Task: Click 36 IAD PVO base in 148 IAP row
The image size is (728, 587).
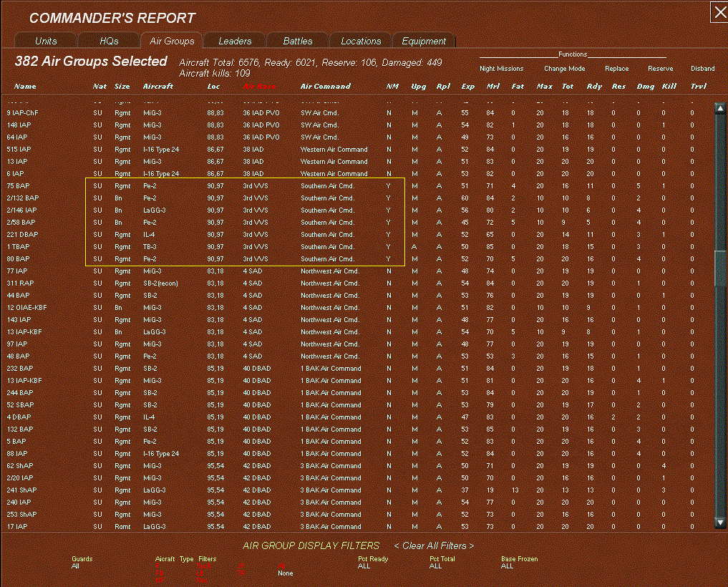Action: tap(261, 125)
